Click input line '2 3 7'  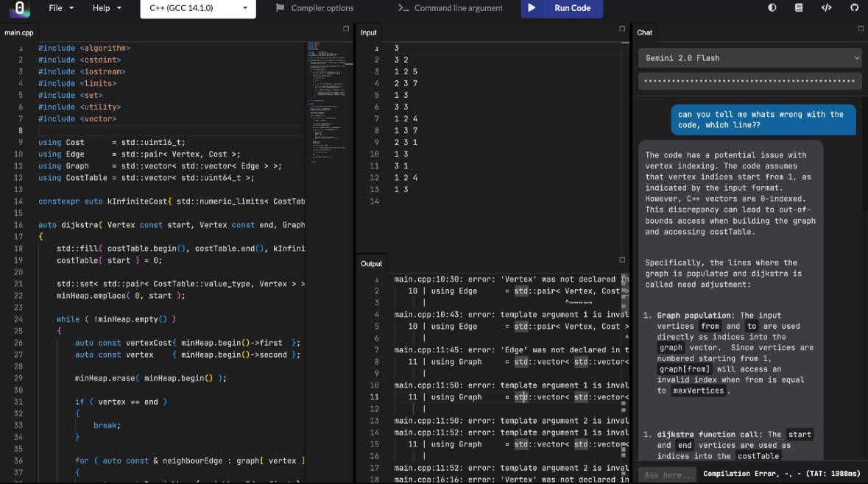pos(406,84)
